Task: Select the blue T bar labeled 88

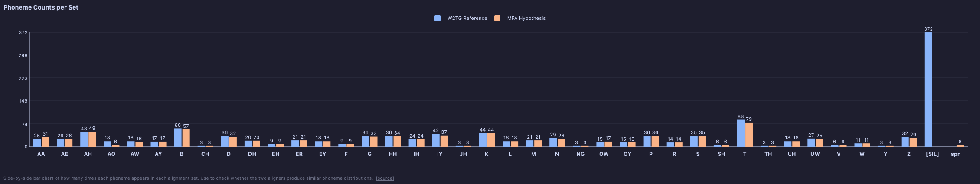Action: coord(741,133)
